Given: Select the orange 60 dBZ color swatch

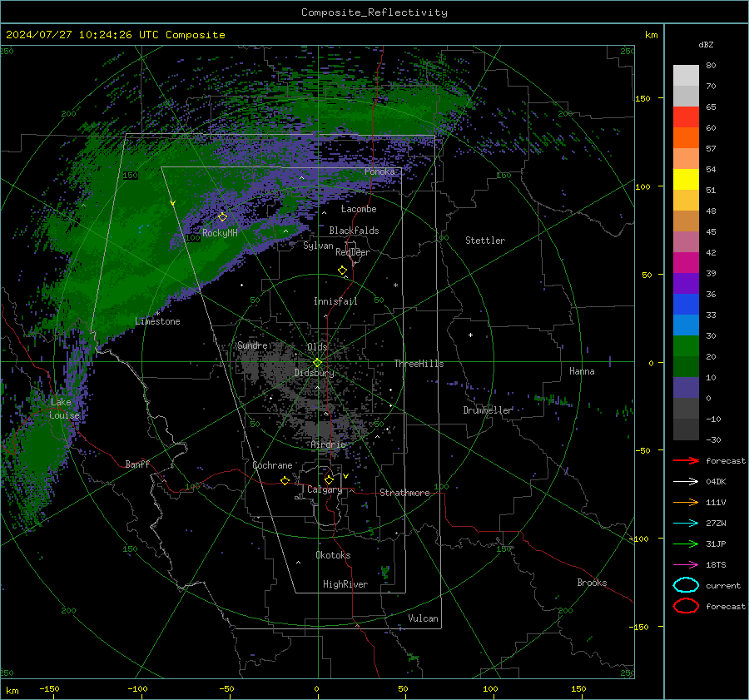Looking at the screenshot, I should click(x=686, y=138).
